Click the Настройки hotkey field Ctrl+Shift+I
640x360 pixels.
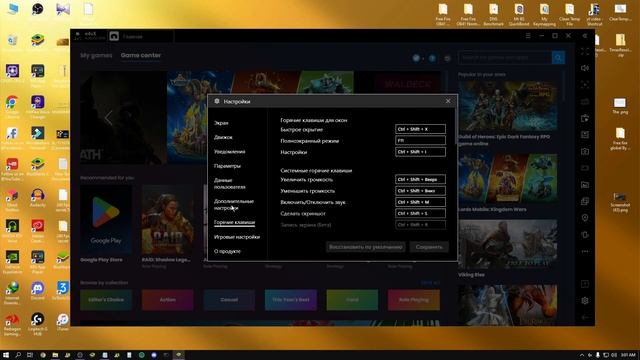(420, 152)
